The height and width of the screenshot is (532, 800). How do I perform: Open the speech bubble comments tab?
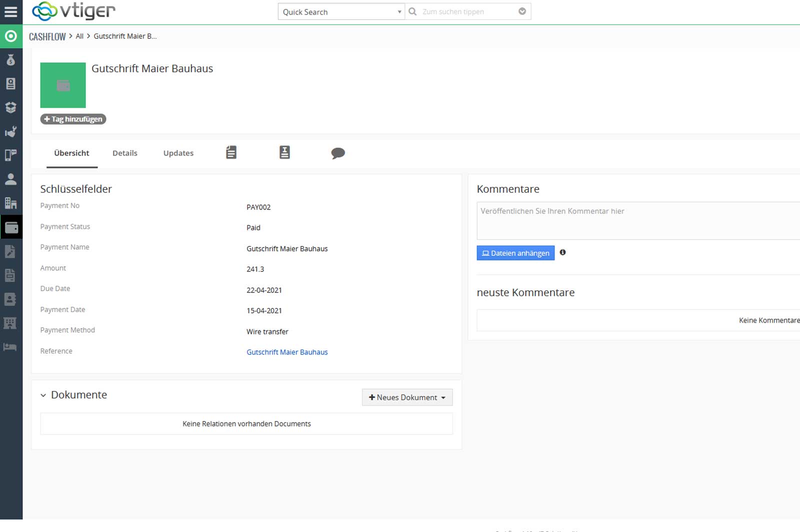coord(338,153)
